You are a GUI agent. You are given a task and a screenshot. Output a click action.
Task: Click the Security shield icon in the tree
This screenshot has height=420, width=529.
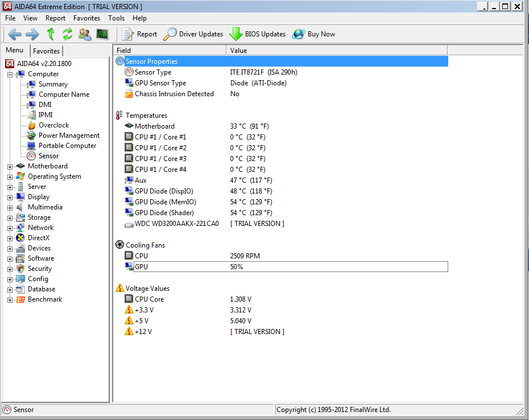click(x=20, y=269)
